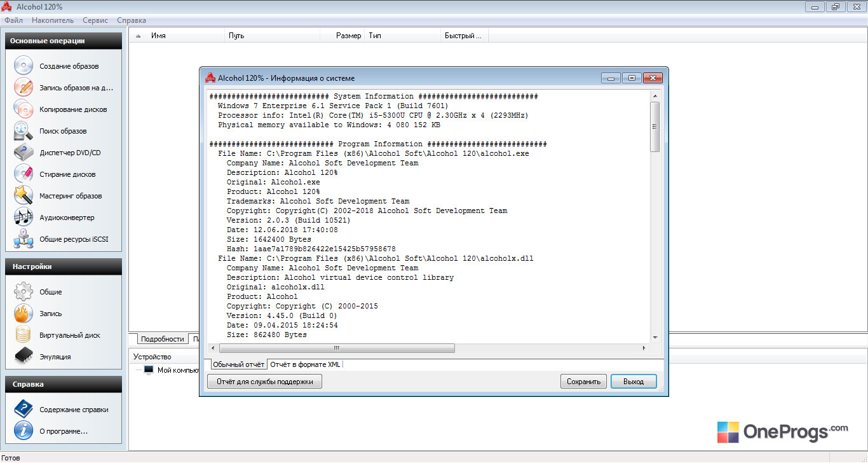Click the horizontal scrollbar thumb in the report
The image size is (868, 463).
point(337,349)
